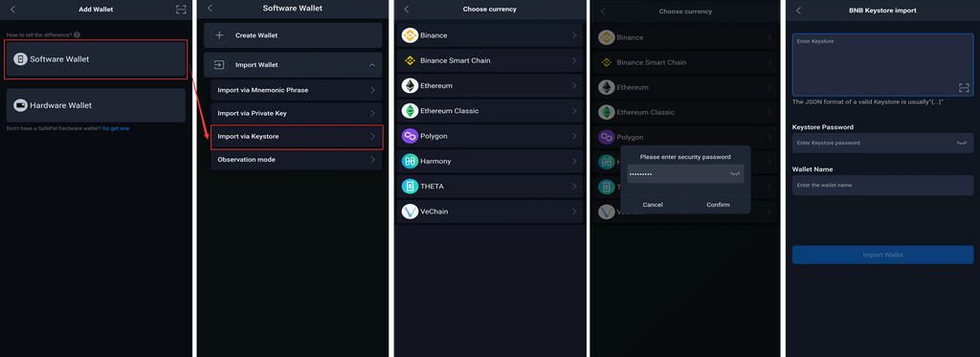This screenshot has width=980, height=357.
Task: Tap the phone icon in the Software Wallet card
Action: pos(21,58)
